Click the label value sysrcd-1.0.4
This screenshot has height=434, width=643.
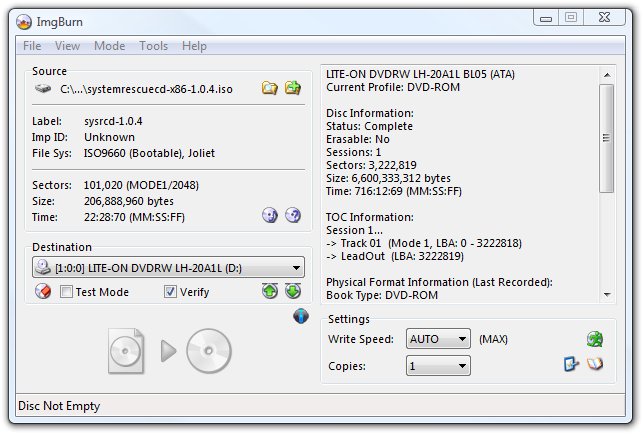coord(113,121)
